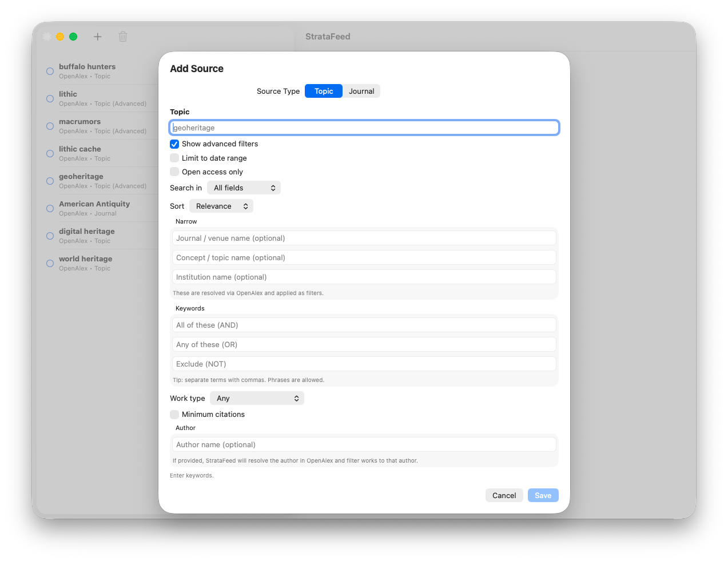Screen dimensions: 728x561
Task: Click the Author name optional field
Action: pyautogui.click(x=364, y=444)
